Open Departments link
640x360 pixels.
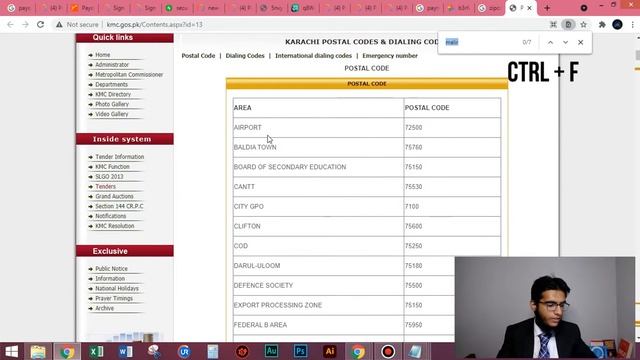coord(111,84)
